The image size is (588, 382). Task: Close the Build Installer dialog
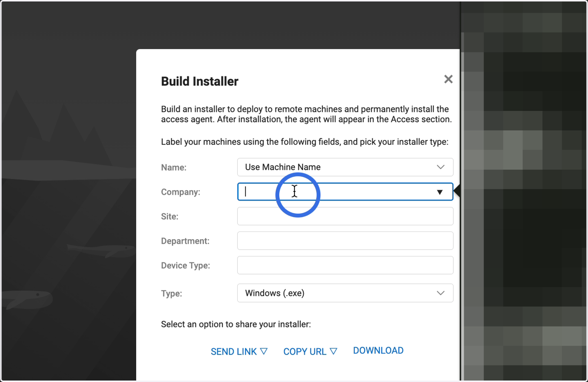point(448,79)
